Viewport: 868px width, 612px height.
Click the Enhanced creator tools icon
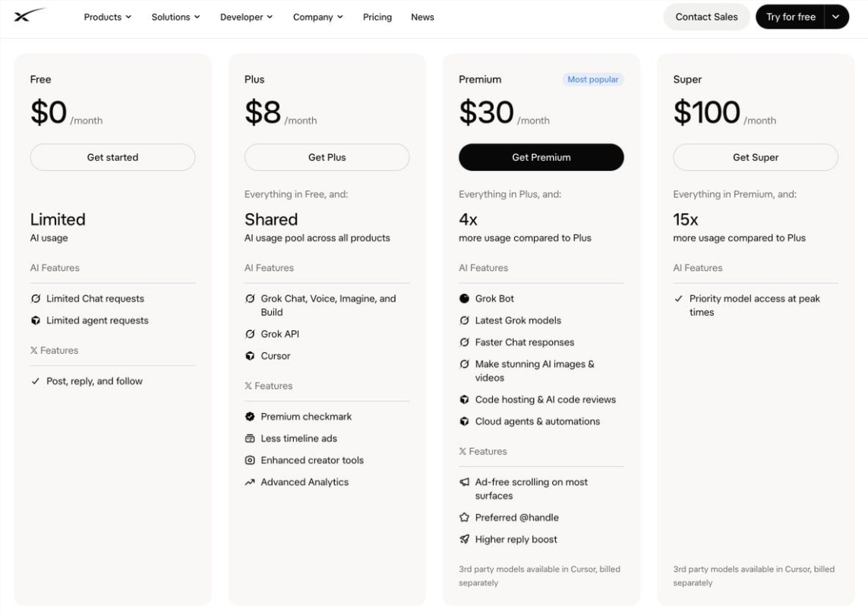(250, 460)
